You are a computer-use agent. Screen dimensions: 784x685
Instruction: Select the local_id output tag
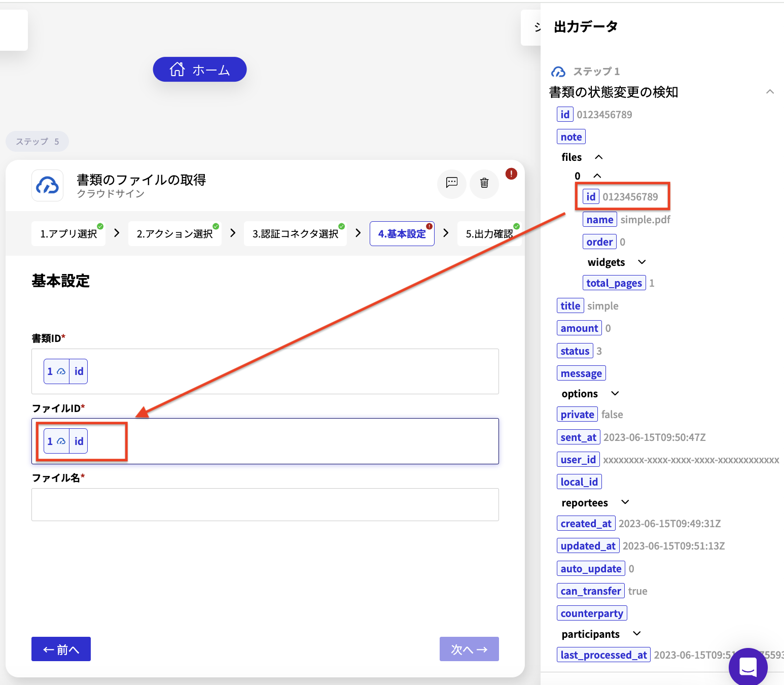coord(579,482)
